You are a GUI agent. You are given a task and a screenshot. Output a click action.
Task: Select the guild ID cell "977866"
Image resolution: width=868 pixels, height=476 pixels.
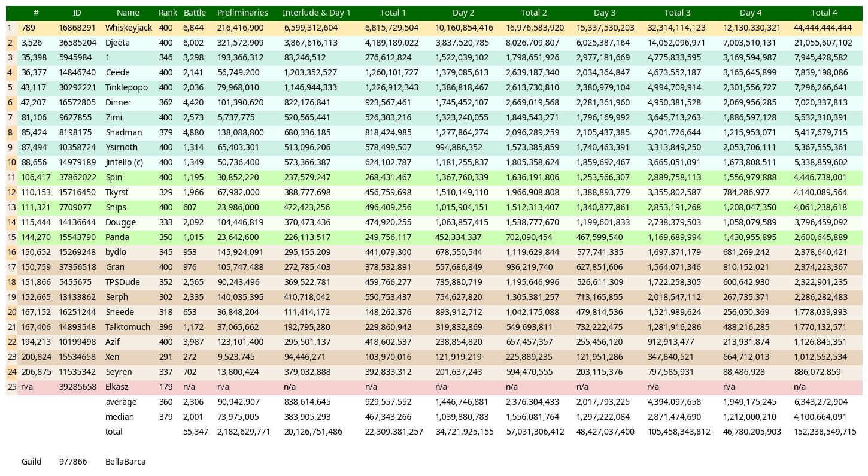click(73, 462)
